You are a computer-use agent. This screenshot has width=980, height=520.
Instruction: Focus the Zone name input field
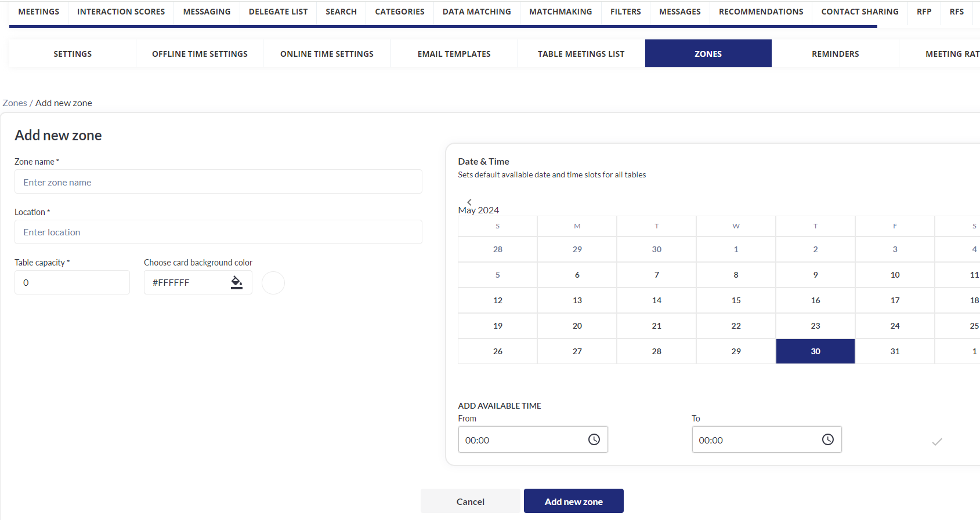click(x=218, y=182)
